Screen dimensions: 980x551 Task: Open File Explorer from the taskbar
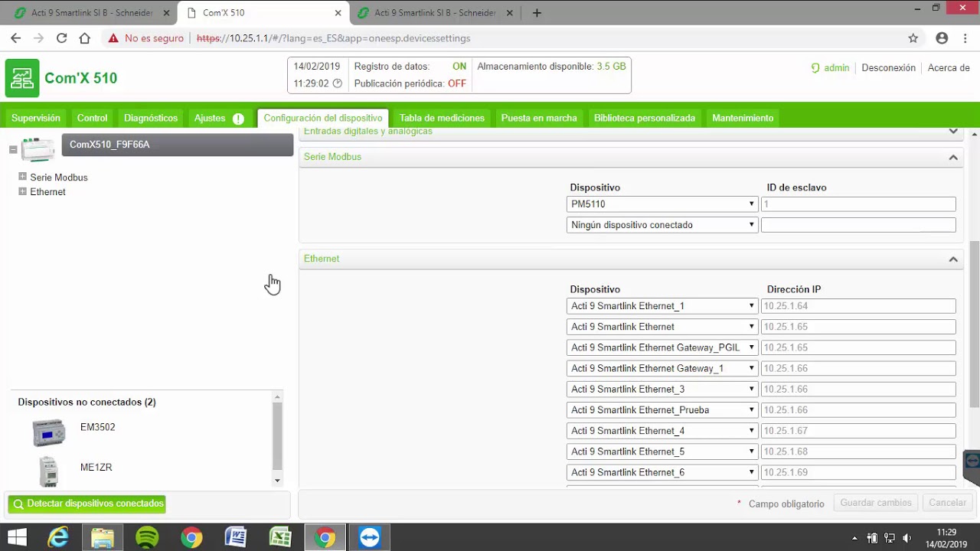point(103,538)
